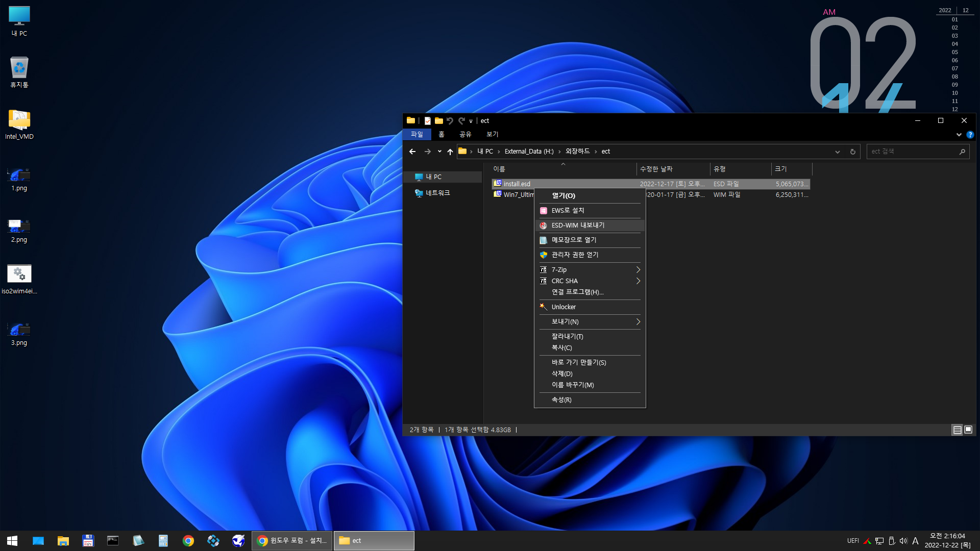Expand the 7-Zip submenu arrow
Screen dimensions: 980x551
(638, 269)
